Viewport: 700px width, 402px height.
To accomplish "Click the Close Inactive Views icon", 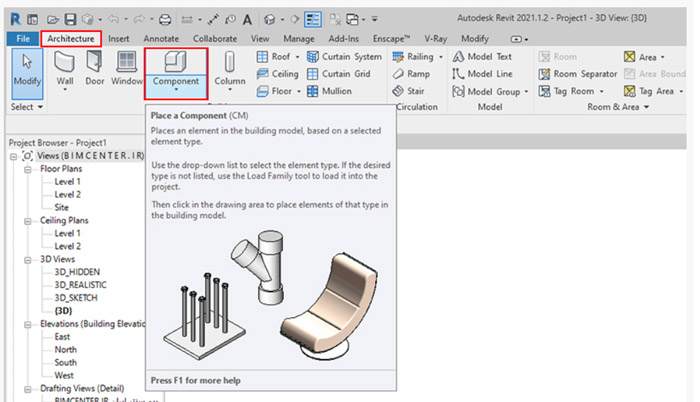I will [335, 19].
